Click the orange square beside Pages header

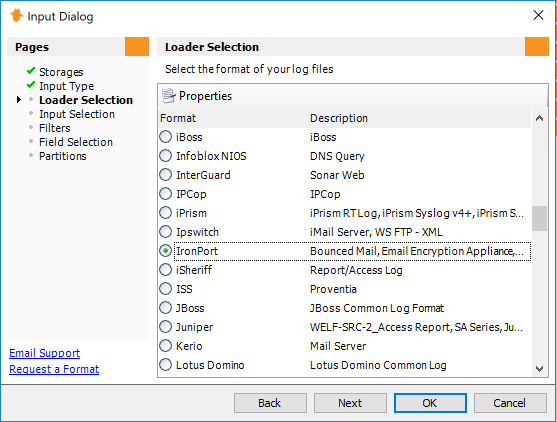[x=137, y=47]
